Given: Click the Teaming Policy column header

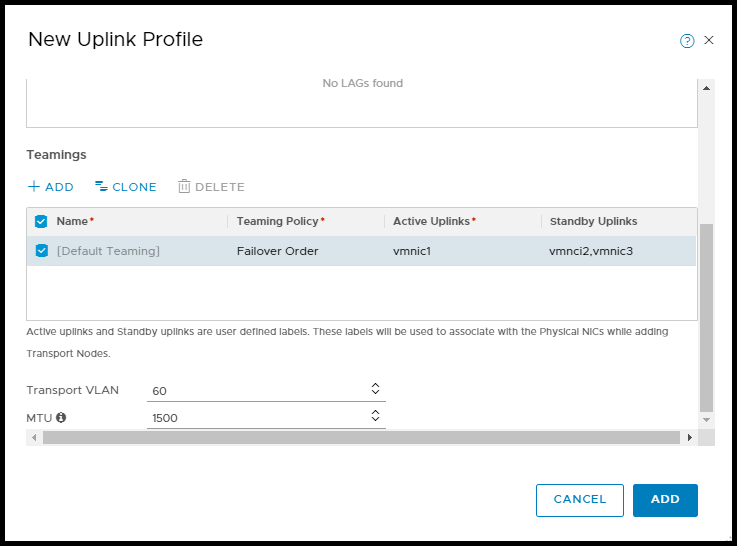Looking at the screenshot, I should 280,221.
